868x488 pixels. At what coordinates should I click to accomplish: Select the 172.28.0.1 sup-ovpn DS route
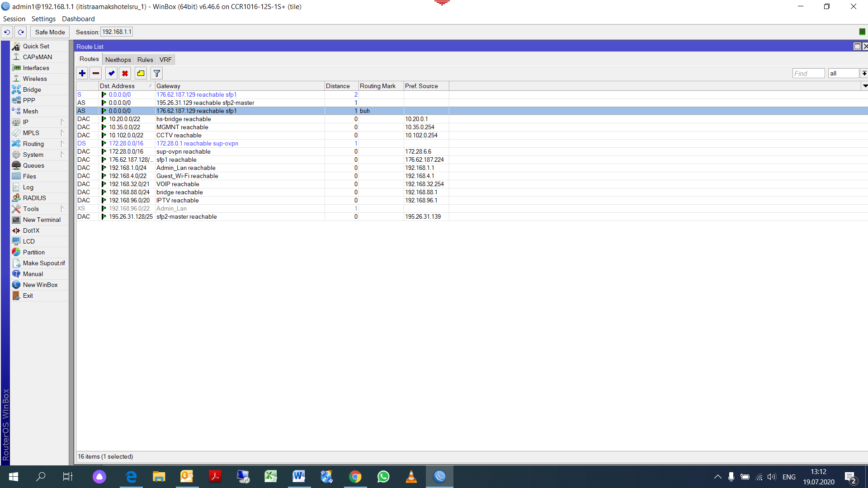[472, 143]
